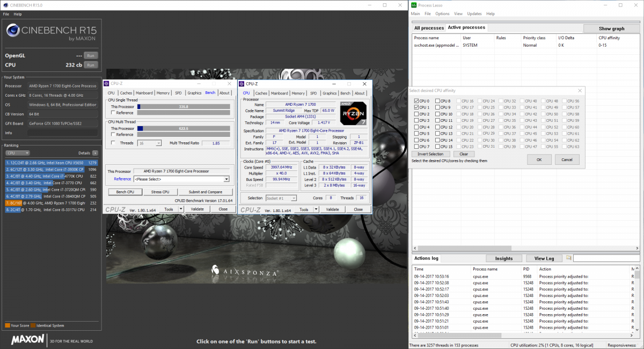Open the Cinebench File menu
The width and height of the screenshot is (644, 349).
coord(6,14)
